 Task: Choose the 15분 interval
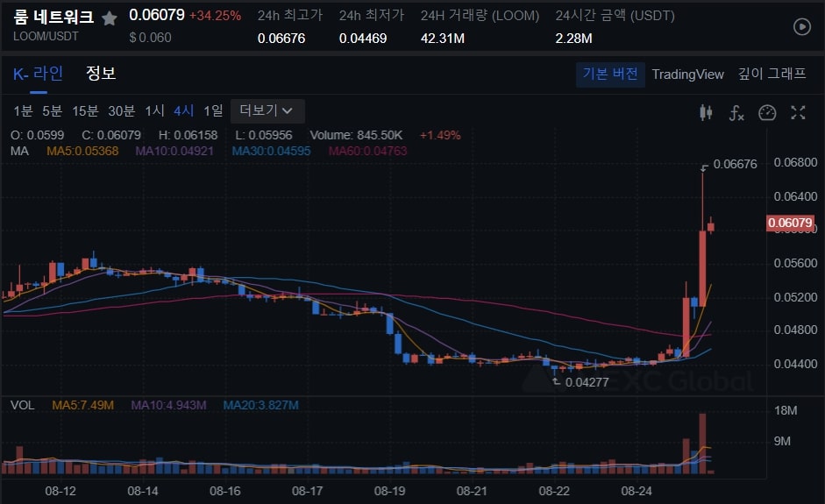click(85, 111)
